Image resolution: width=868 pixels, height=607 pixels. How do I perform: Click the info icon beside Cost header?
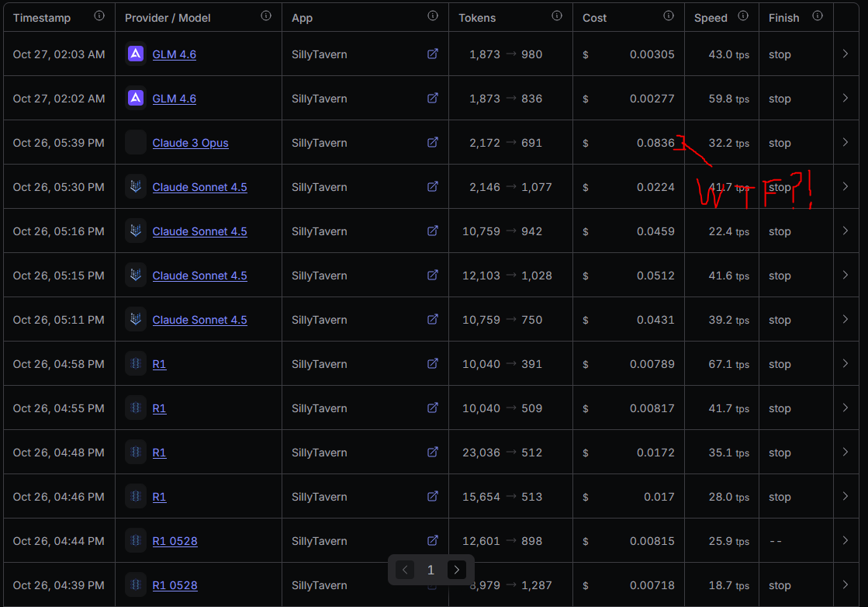tap(669, 16)
